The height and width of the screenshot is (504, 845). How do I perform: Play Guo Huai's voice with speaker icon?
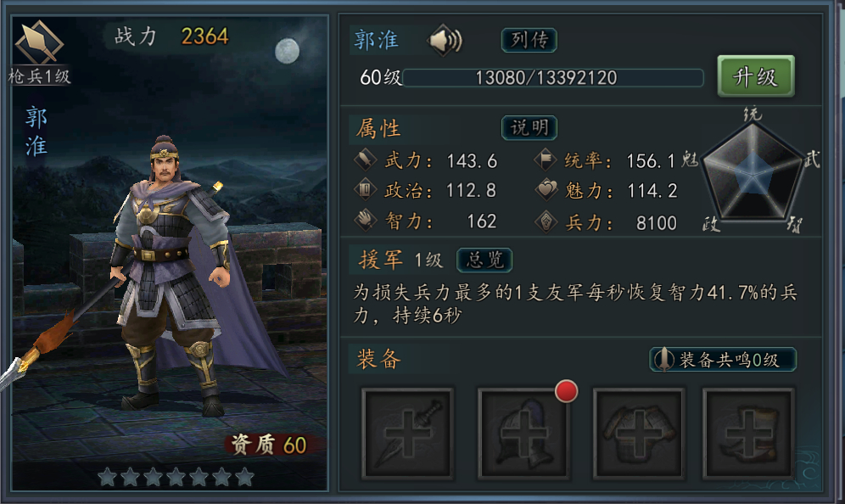[x=445, y=40]
